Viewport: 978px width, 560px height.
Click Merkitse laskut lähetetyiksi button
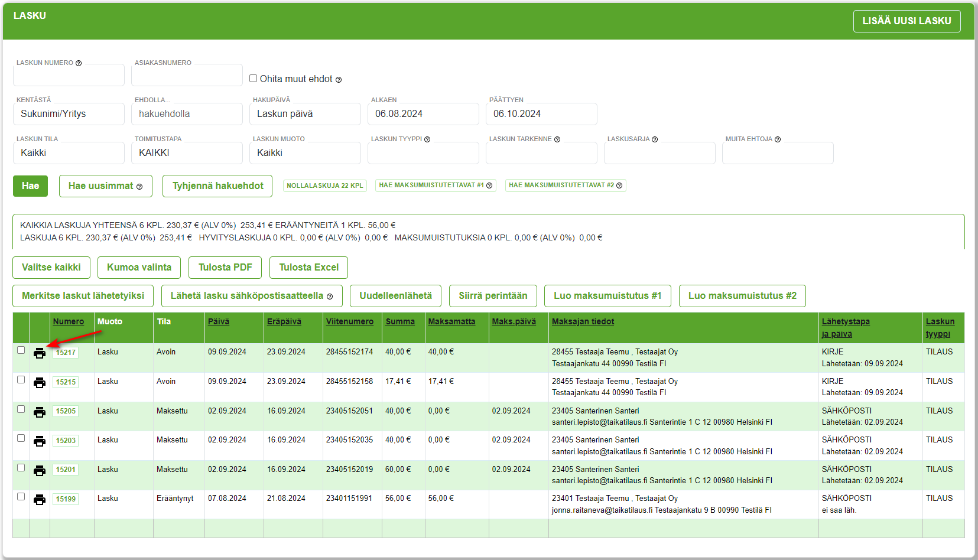83,296
